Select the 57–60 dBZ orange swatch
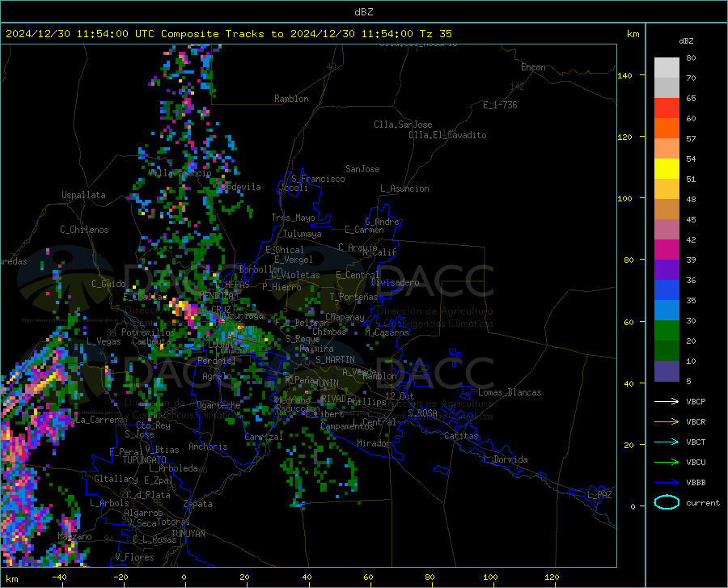 click(x=667, y=129)
